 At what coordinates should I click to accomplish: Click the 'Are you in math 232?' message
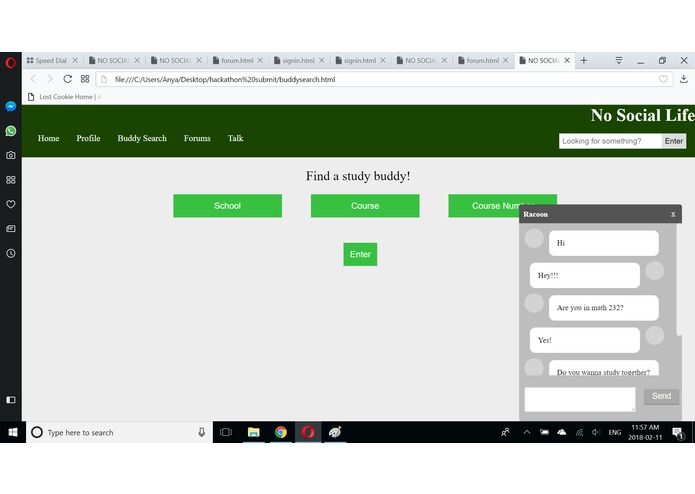tap(603, 308)
